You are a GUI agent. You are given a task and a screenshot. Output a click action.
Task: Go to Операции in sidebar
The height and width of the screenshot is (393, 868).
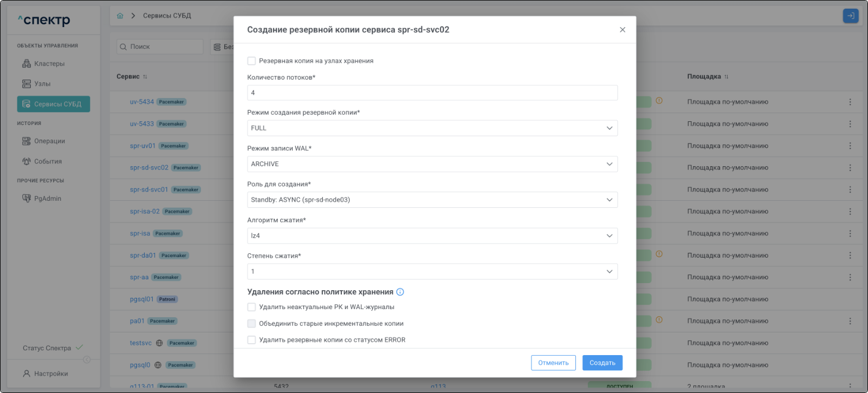pos(49,141)
